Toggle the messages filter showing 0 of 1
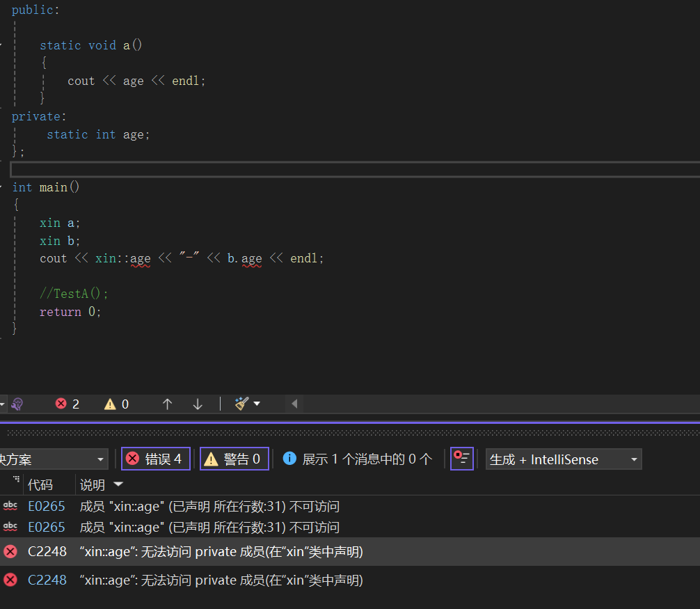The height and width of the screenshot is (609, 700). pyautogui.click(x=358, y=459)
